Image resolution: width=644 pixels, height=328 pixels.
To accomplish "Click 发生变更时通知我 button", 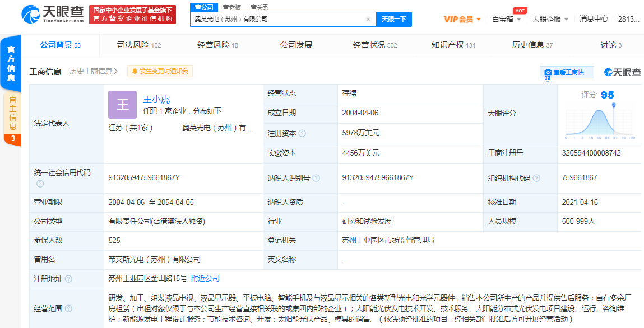I will 160,71.
